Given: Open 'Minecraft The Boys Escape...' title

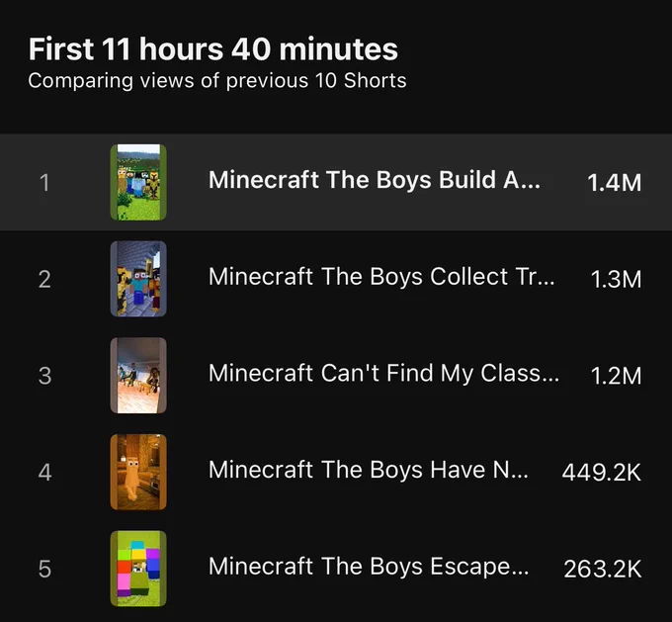Looking at the screenshot, I should click(x=369, y=567).
